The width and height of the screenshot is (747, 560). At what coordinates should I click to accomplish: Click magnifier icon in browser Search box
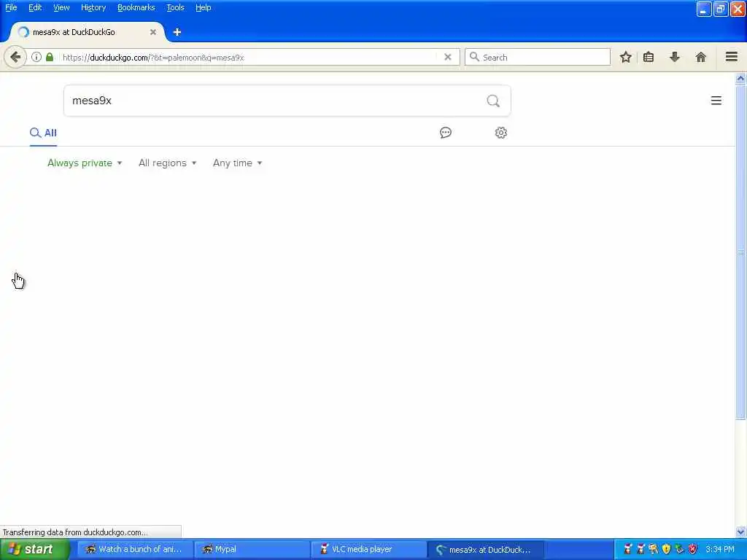coord(474,57)
